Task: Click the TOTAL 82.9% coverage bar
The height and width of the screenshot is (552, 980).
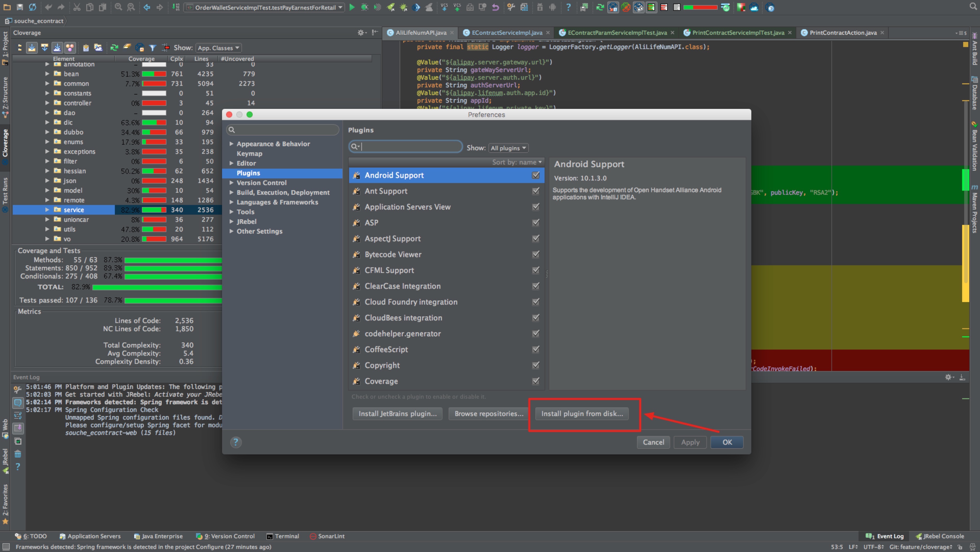Action: (x=157, y=287)
